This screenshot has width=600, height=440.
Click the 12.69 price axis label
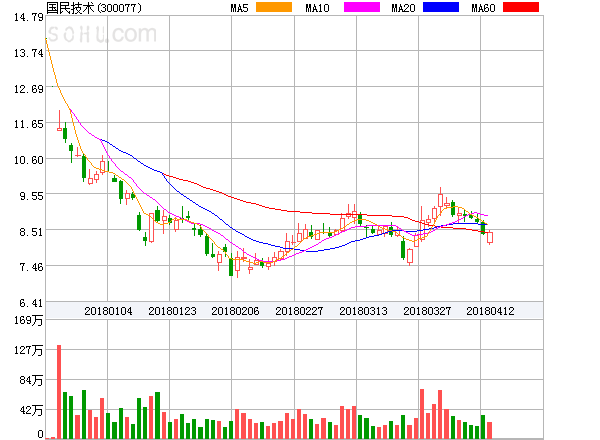pos(29,89)
